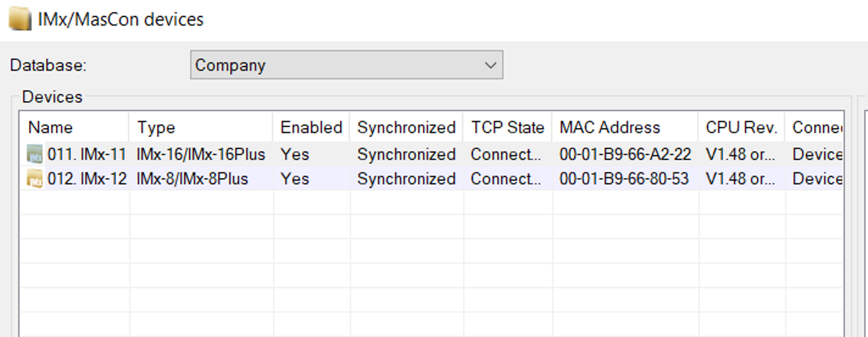
Task: Click the Enabled column header
Action: (x=311, y=128)
